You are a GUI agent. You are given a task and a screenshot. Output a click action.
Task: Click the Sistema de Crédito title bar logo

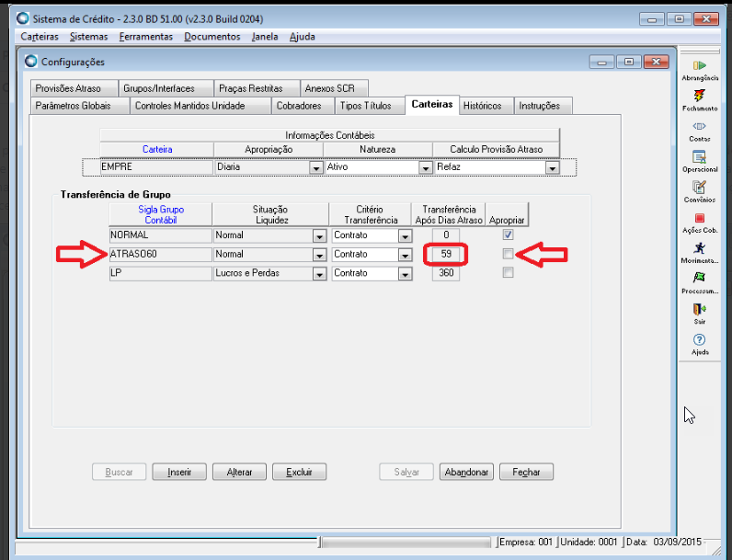click(x=22, y=18)
